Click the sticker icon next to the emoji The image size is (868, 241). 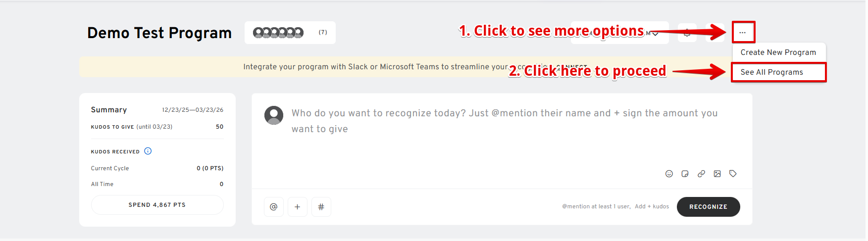point(685,174)
